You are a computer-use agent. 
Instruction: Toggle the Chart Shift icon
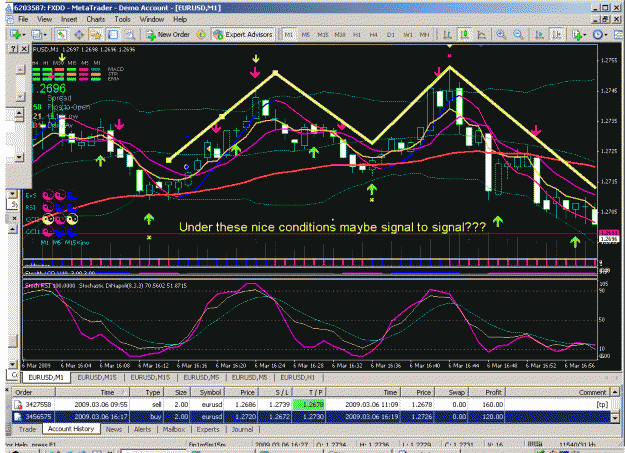click(x=556, y=35)
